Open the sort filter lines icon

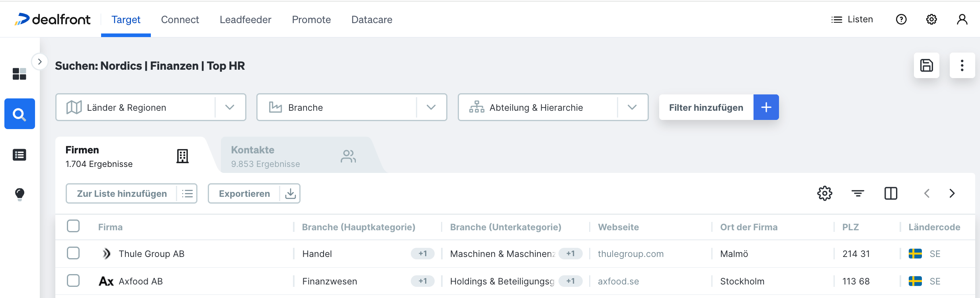pyautogui.click(x=858, y=193)
